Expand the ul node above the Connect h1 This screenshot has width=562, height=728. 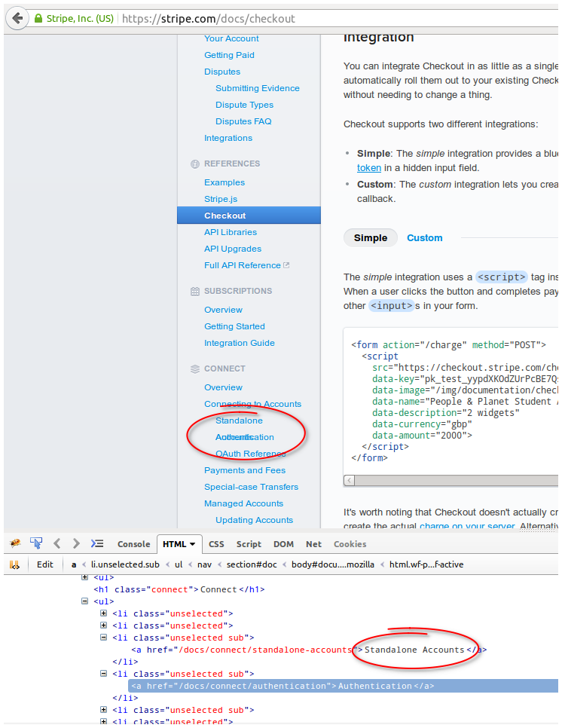[84, 577]
